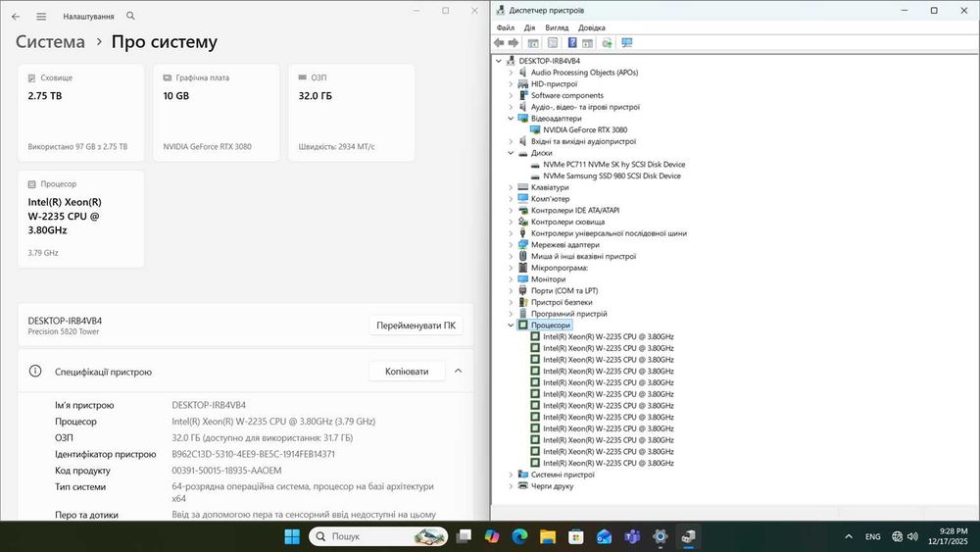Open the ОЗП 32.0 ГБ card
The width and height of the screenshot is (980, 552).
click(x=351, y=113)
